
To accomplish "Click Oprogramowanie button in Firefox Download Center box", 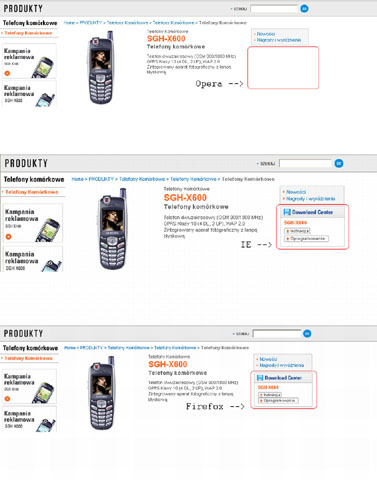I will pyautogui.click(x=279, y=400).
